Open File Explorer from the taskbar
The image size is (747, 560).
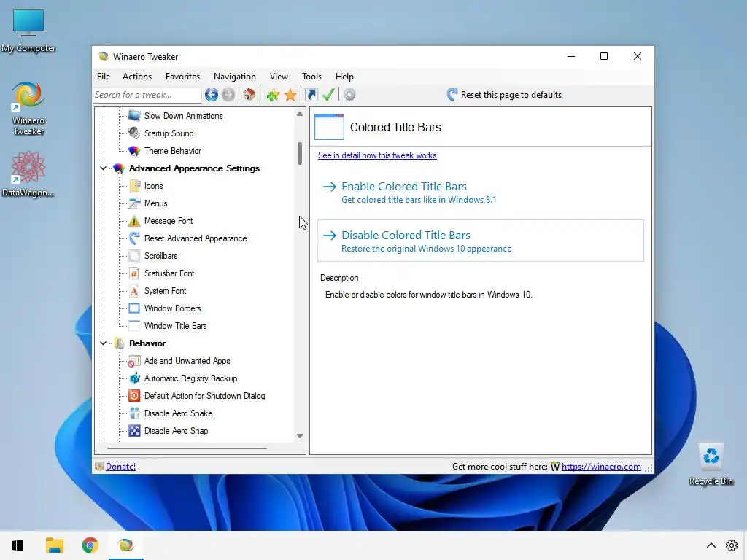tap(54, 545)
